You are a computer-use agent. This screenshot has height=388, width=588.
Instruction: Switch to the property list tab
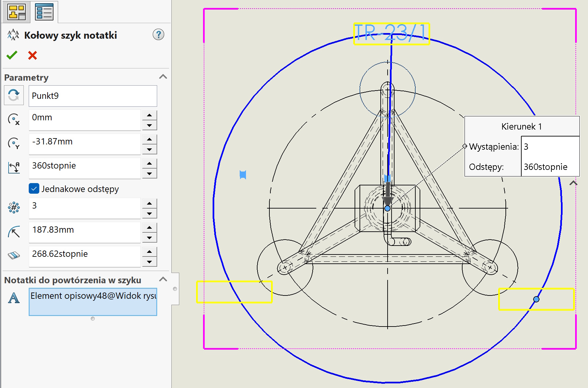pos(44,12)
